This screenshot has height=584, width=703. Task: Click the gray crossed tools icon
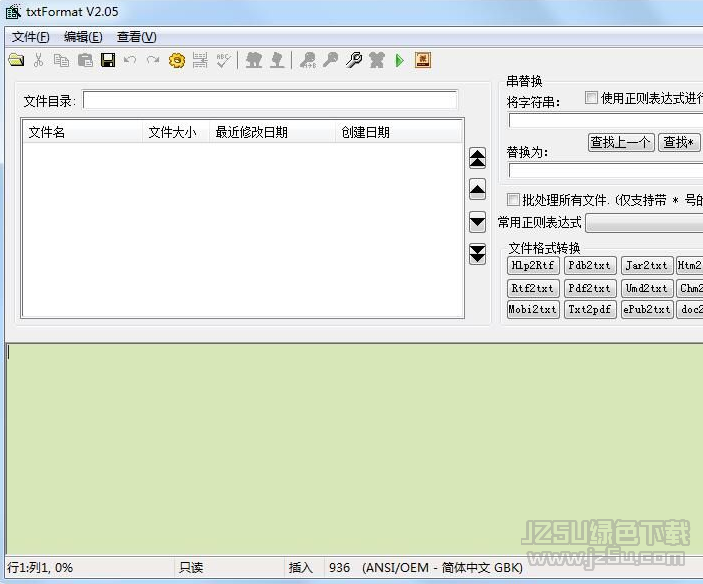pyautogui.click(x=377, y=60)
